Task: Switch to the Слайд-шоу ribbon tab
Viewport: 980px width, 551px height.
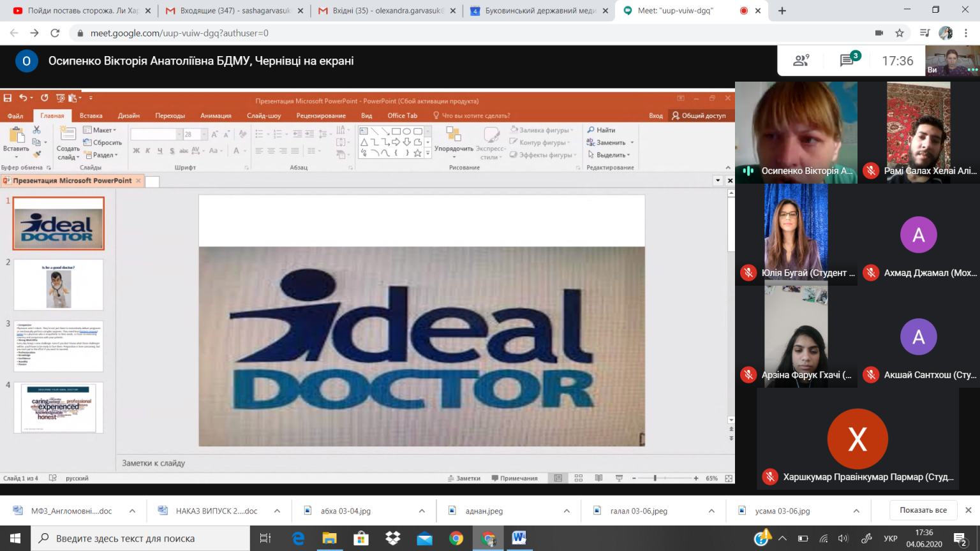Action: tap(264, 116)
